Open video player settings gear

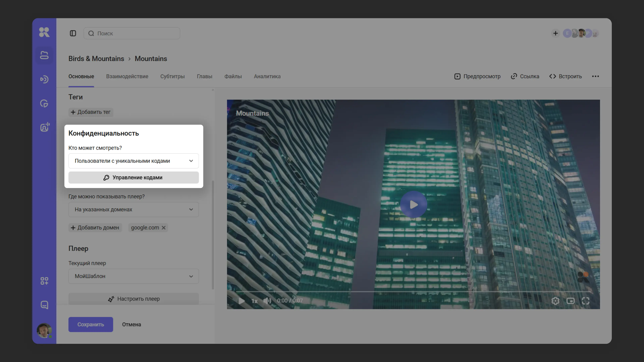(555, 300)
